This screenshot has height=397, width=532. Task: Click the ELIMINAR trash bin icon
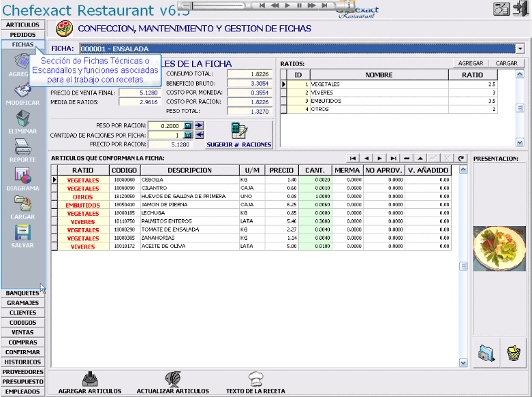(x=22, y=118)
